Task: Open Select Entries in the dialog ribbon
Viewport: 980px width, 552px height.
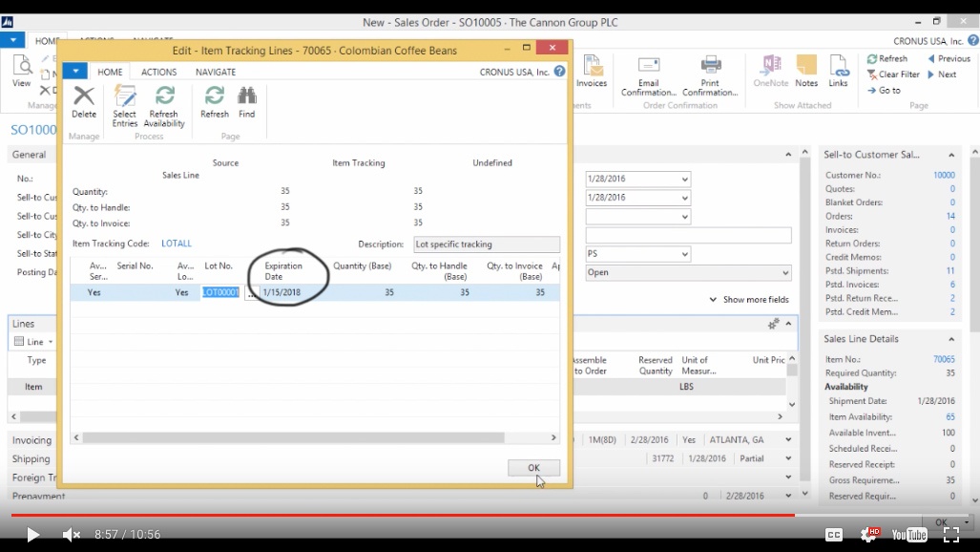Action: [x=124, y=106]
